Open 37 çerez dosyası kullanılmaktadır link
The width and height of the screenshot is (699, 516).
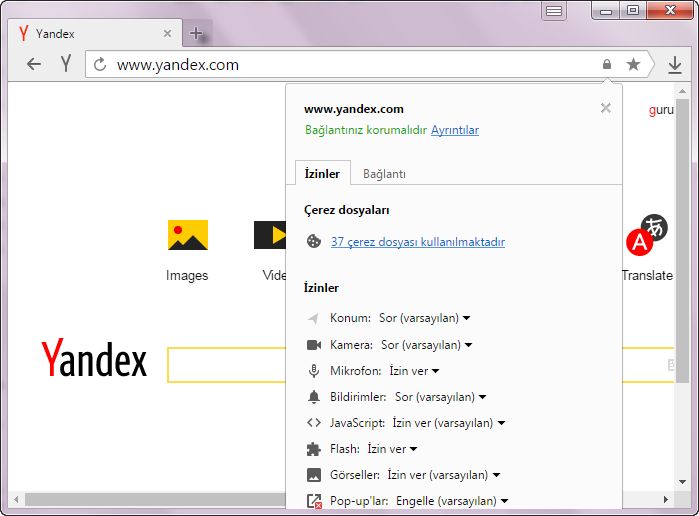pos(418,242)
